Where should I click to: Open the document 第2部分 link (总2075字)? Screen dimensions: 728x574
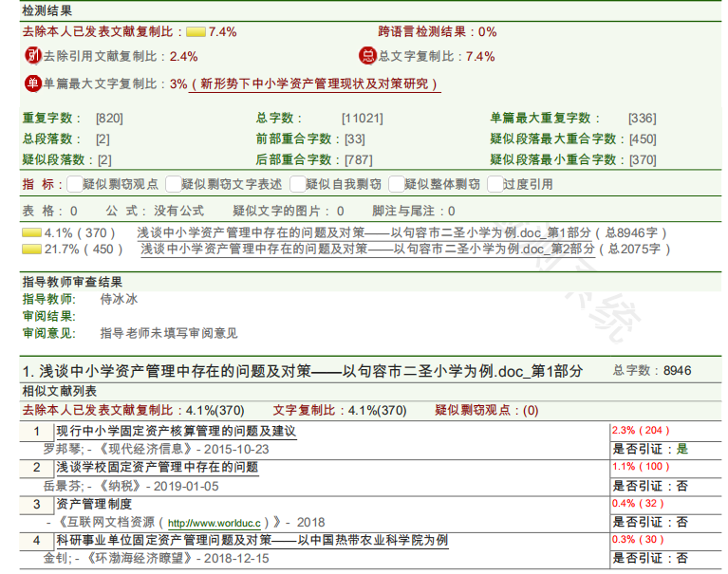click(x=367, y=250)
